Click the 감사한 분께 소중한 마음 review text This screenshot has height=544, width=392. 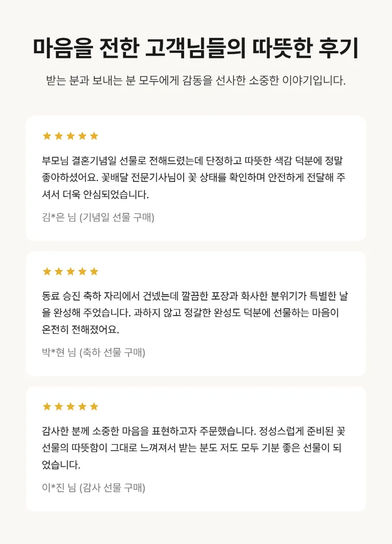pos(194,448)
